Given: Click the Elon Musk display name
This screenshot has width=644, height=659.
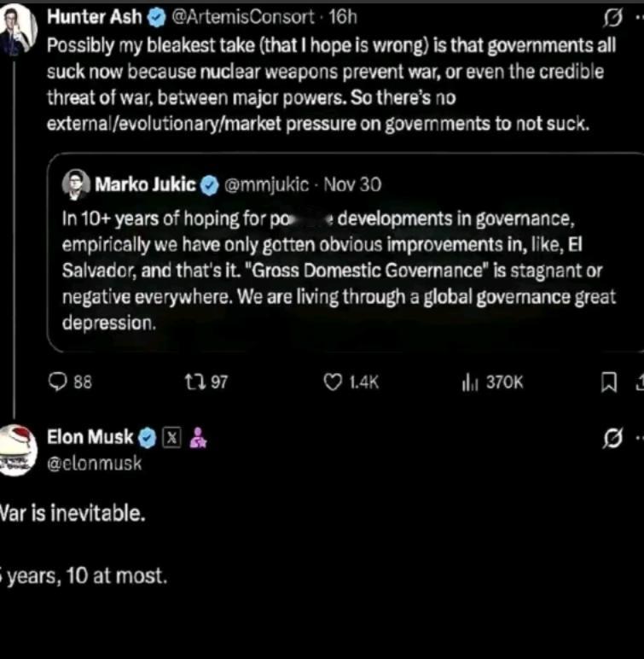Looking at the screenshot, I should (90, 438).
